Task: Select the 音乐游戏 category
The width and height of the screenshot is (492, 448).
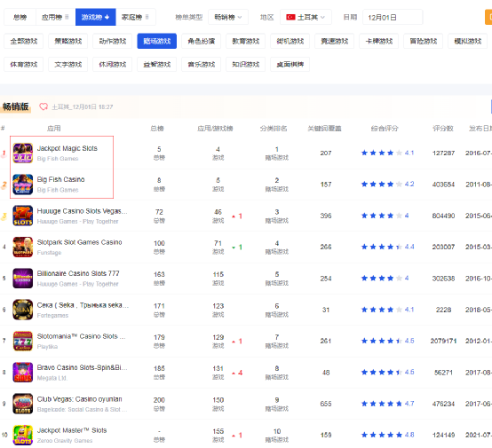Action: [x=201, y=64]
